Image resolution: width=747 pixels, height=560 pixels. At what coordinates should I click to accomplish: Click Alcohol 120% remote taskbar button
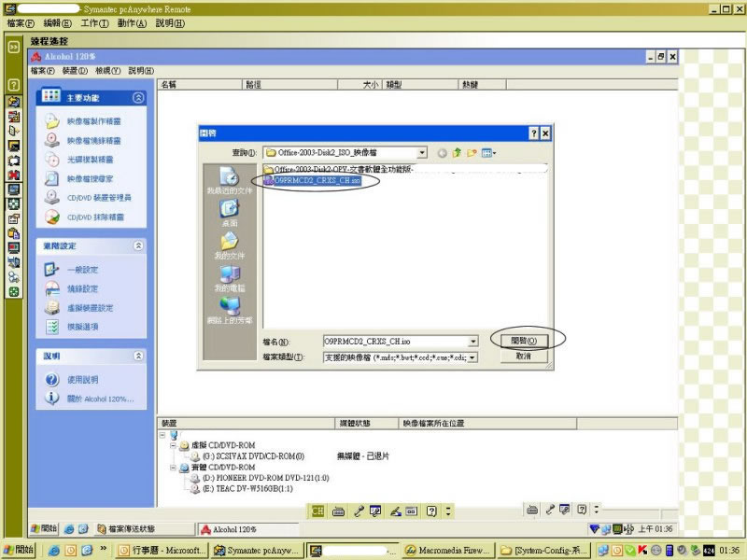[247, 529]
